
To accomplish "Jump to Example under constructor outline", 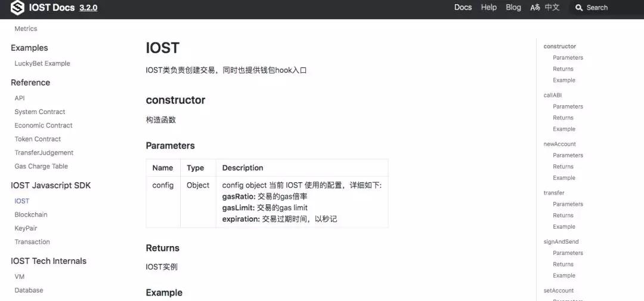I will point(564,80).
